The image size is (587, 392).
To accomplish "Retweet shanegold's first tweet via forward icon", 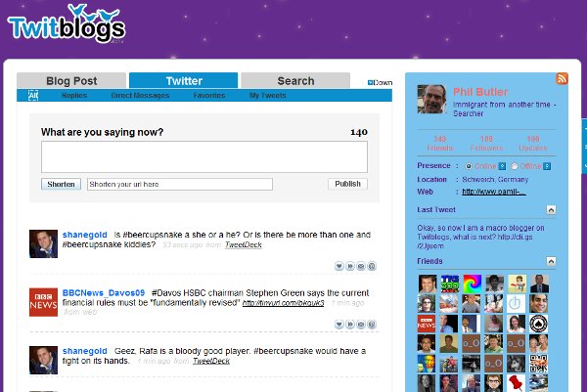I will tap(350, 266).
